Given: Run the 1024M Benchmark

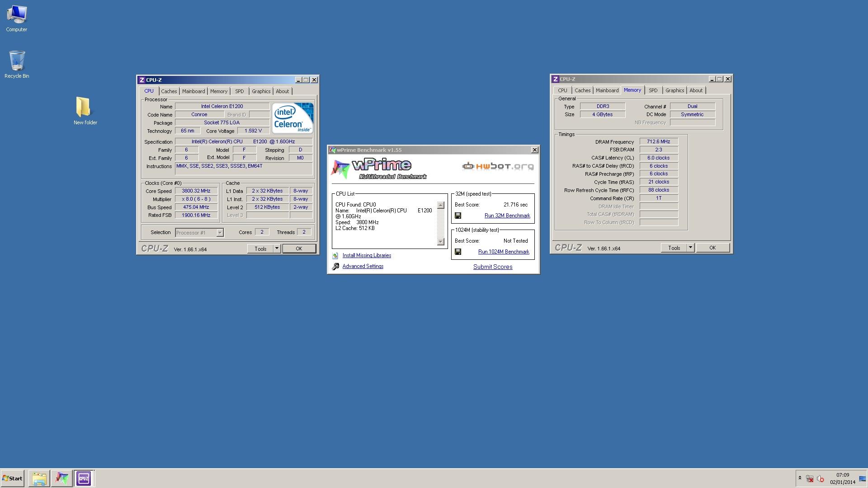Looking at the screenshot, I should click(504, 252).
